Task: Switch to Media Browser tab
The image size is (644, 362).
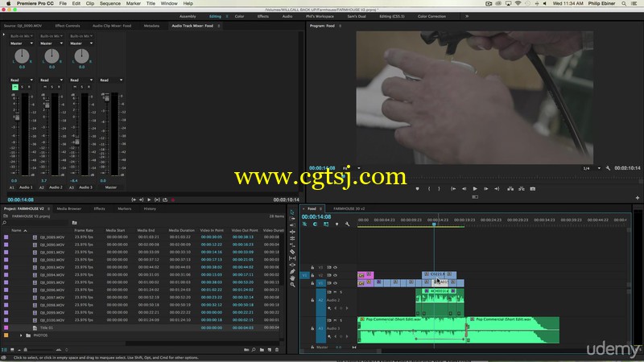Action: click(x=68, y=208)
